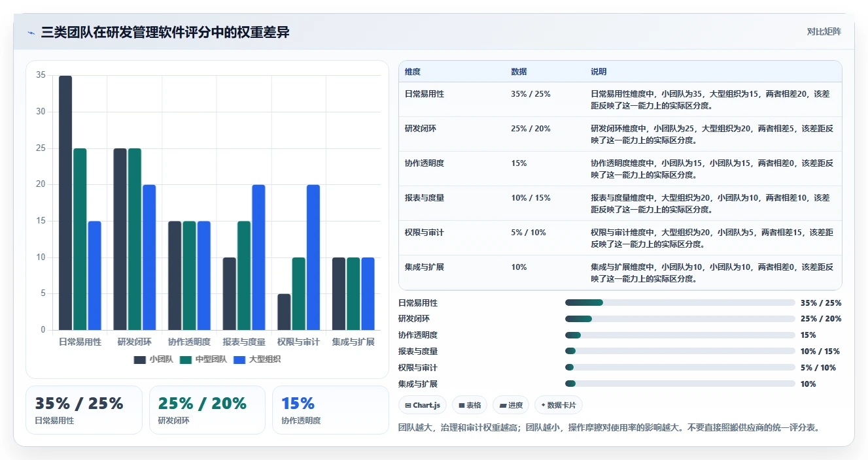The height and width of the screenshot is (460, 868).
Task: Click the 报表与度量 x-axis label on chart
Action: pyautogui.click(x=244, y=342)
